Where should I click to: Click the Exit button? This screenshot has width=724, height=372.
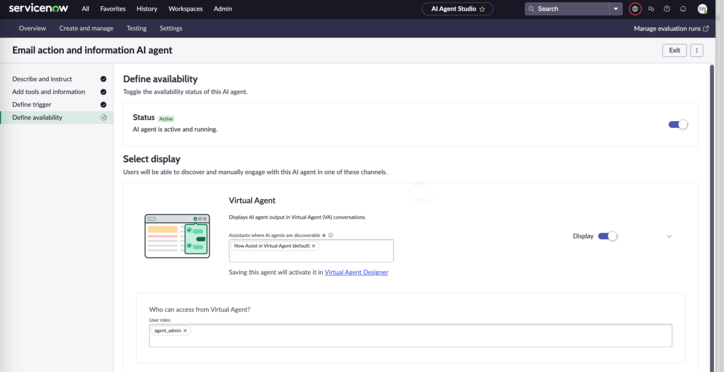tap(675, 50)
